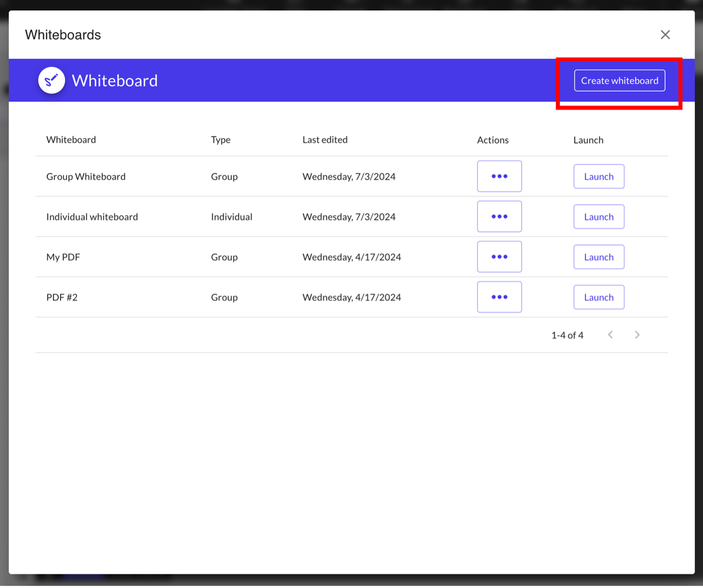
Task: Select the Individual whiteboard row name
Action: click(92, 217)
